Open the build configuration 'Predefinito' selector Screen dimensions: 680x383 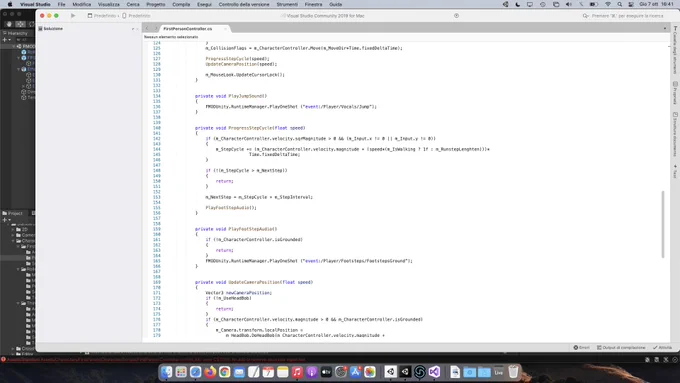pos(104,16)
